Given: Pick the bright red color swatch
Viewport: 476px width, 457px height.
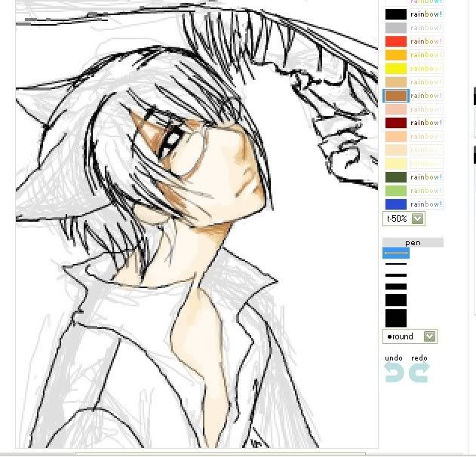Looking at the screenshot, I should point(396,41).
